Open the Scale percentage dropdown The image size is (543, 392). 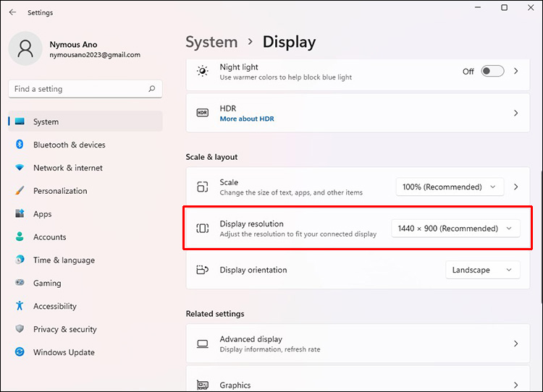pyautogui.click(x=450, y=187)
